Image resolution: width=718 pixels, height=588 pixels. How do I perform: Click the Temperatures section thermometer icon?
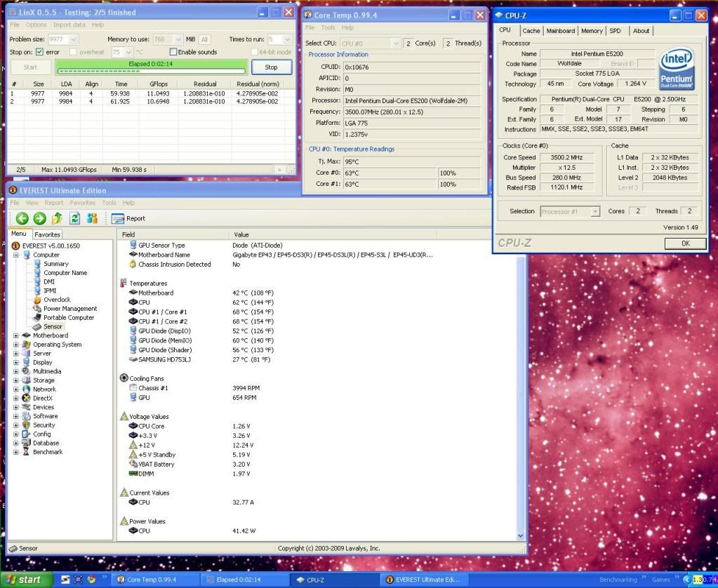click(124, 283)
